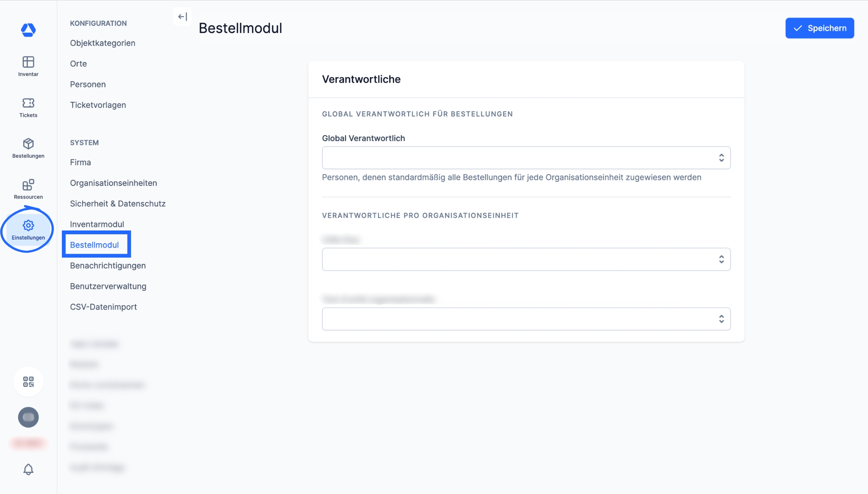Viewport: 868px width, 494px height.
Task: Open the last organisation unit dropdown
Action: (x=526, y=319)
